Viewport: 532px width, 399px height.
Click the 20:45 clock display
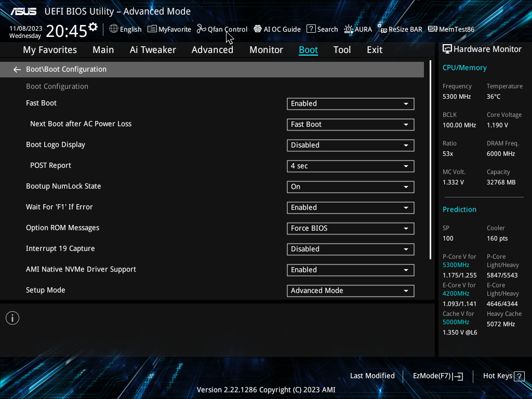click(x=66, y=31)
